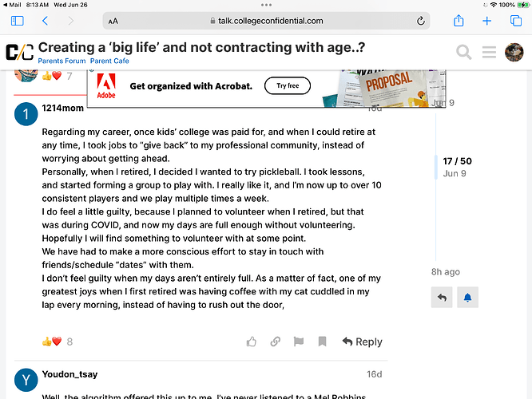Screen dimensions: 532x399
Task: Open a new Safari tab
Action: click(487, 21)
